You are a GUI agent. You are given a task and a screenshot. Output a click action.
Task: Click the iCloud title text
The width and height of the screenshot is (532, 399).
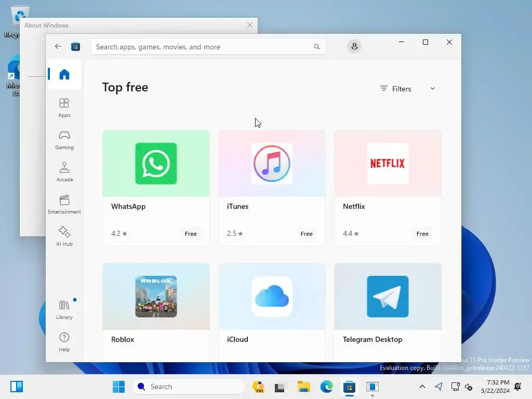click(237, 339)
